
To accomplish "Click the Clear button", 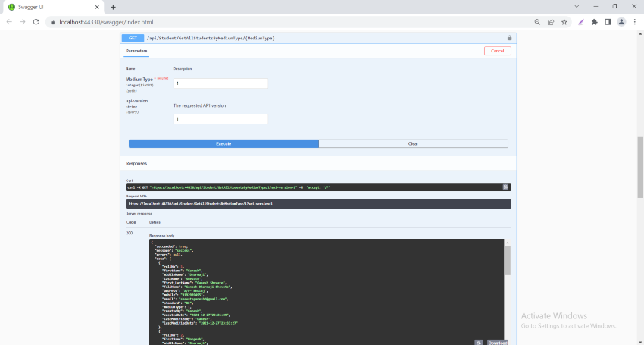I will (413, 143).
